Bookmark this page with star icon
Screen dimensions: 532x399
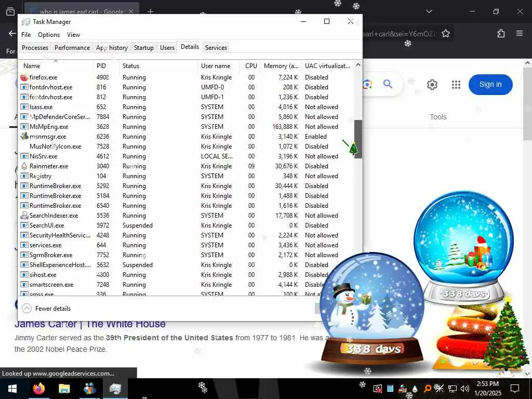(x=445, y=33)
